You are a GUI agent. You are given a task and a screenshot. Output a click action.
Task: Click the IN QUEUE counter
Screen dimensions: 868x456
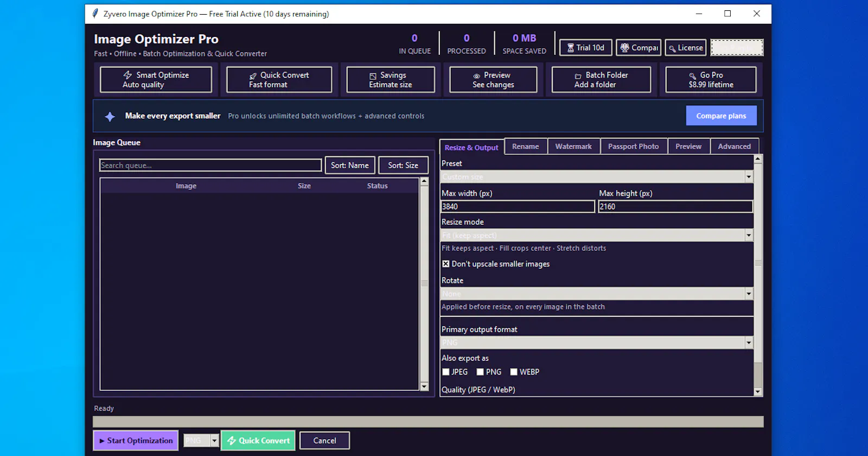point(414,43)
